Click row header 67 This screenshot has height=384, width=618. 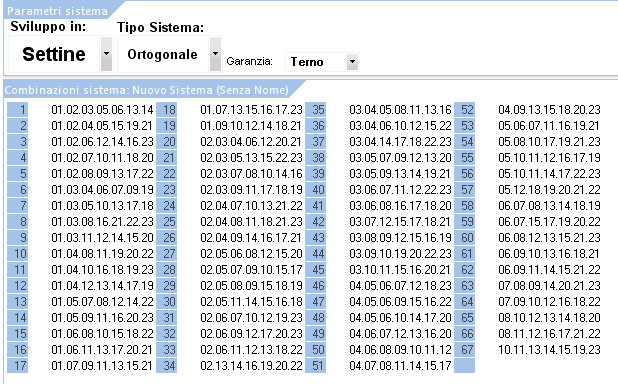464,349
